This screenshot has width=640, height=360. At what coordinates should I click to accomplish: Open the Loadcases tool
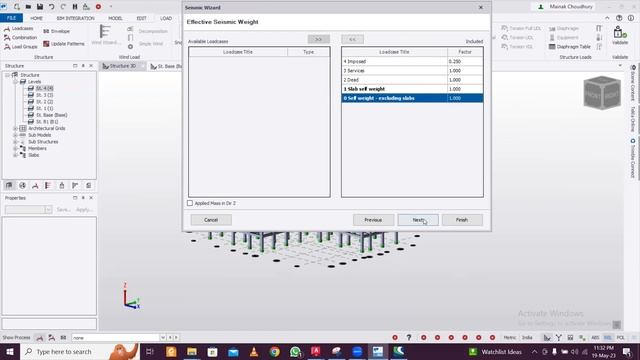coord(19,29)
